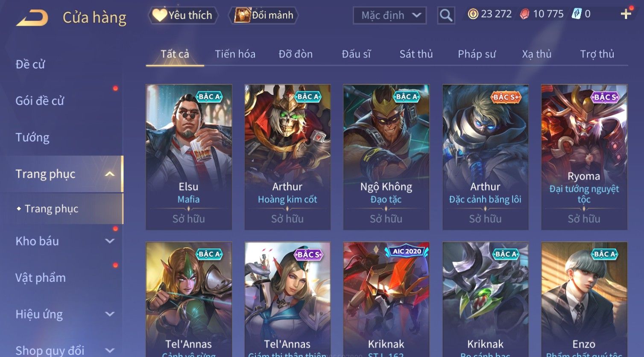Tap the plus icon to add currency
Screen dimensions: 644x357
[x=626, y=14]
